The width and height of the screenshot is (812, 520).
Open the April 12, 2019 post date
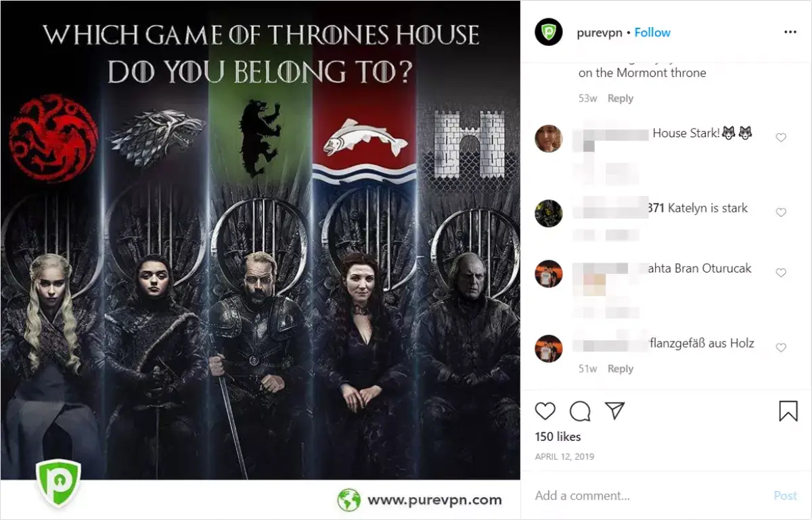(564, 457)
